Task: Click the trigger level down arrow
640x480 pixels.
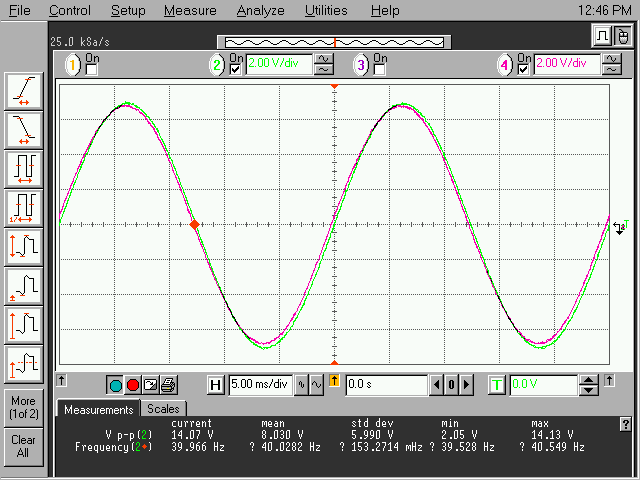Action: (x=588, y=390)
